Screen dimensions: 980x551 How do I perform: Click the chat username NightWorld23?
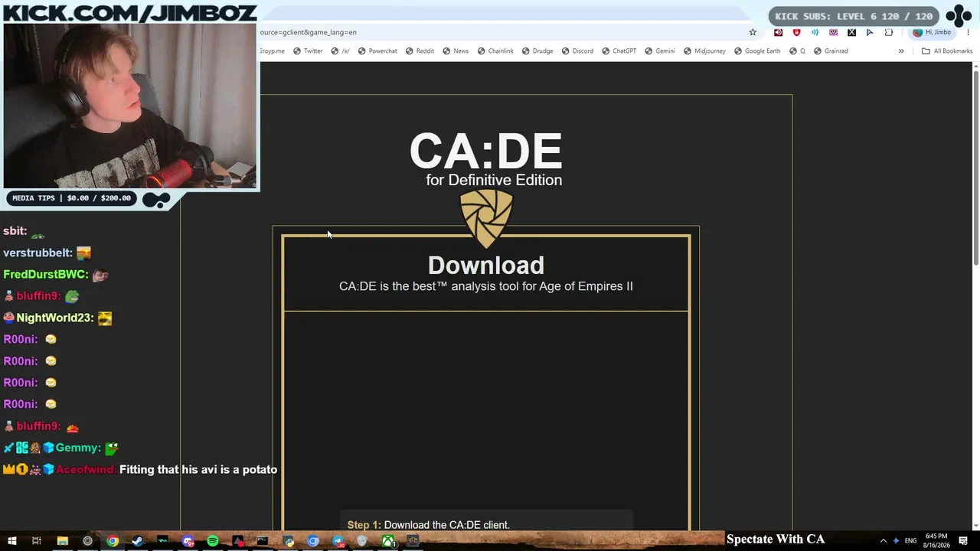click(x=54, y=318)
